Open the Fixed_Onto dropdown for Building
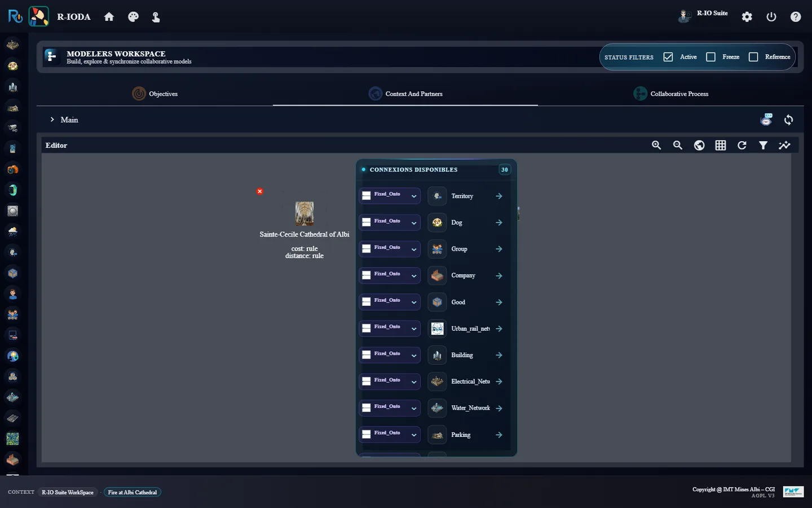This screenshot has height=508, width=812. point(390,355)
